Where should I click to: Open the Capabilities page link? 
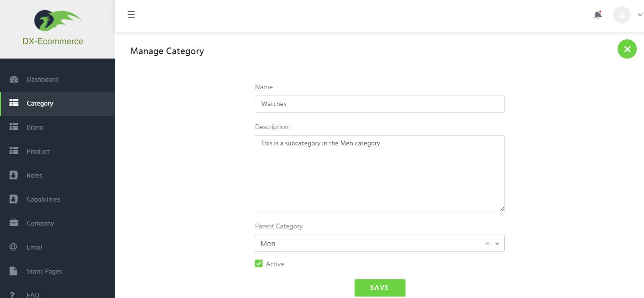(x=43, y=199)
